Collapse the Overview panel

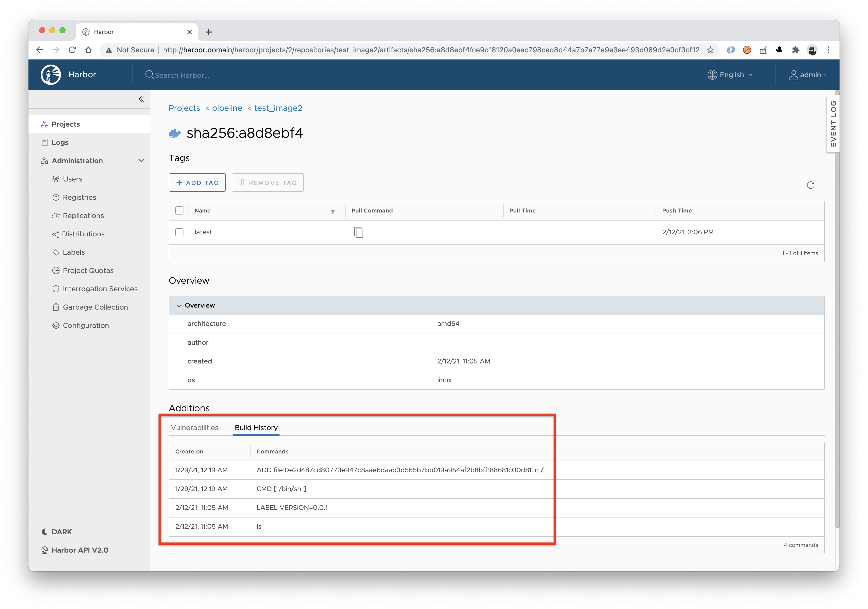click(x=179, y=305)
